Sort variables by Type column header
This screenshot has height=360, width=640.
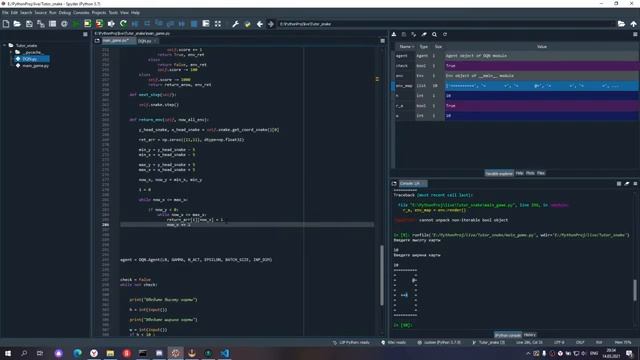tap(424, 47)
